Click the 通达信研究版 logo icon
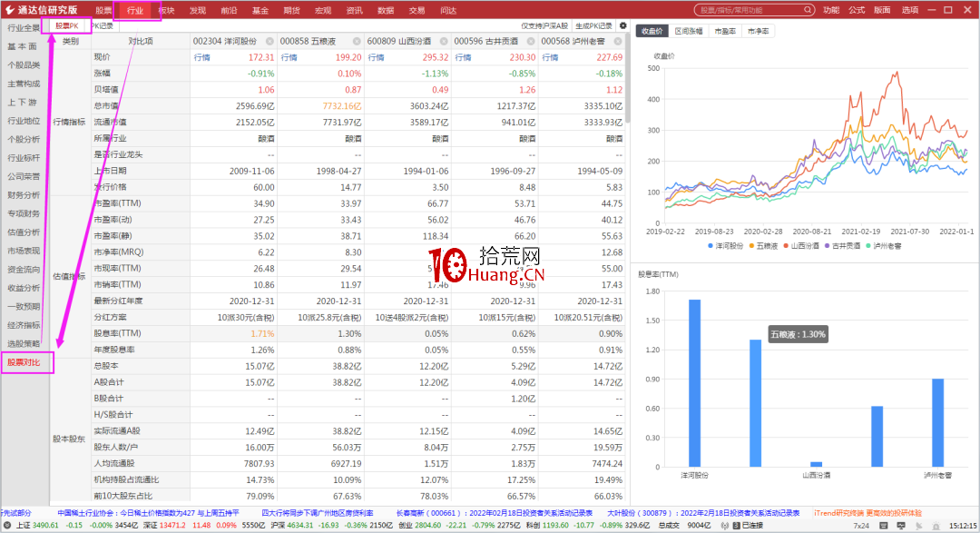The width and height of the screenshot is (980, 533). (x=9, y=10)
